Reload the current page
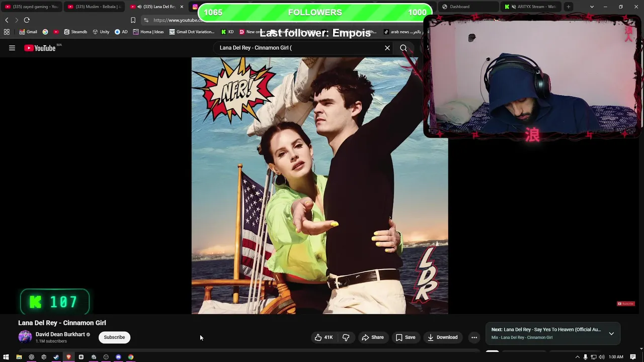 click(x=27, y=20)
